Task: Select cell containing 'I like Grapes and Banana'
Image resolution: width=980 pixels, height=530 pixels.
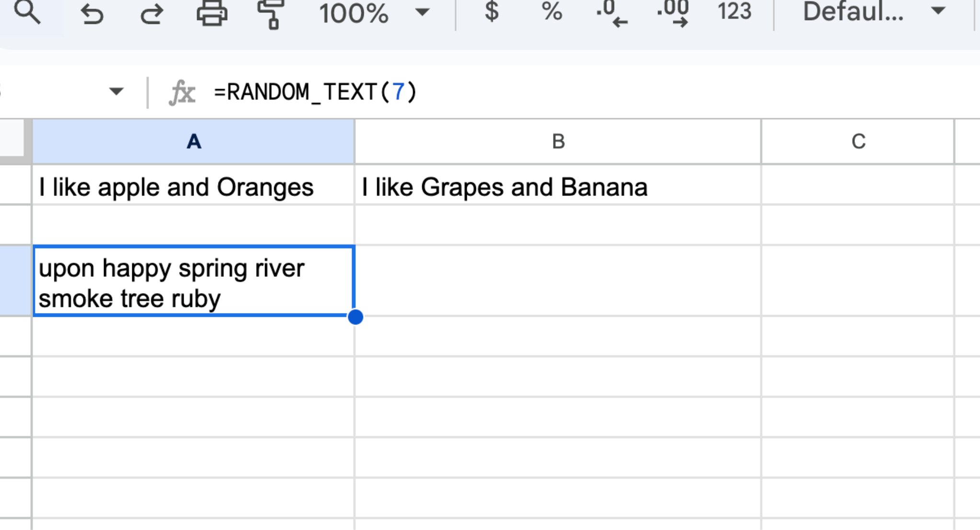Action: point(558,186)
